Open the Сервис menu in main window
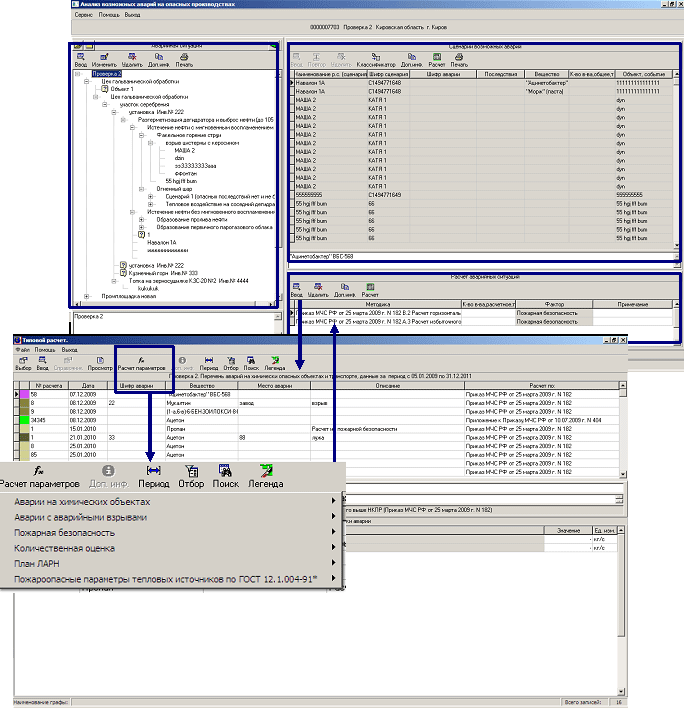This screenshot has height=708, width=684. click(84, 17)
